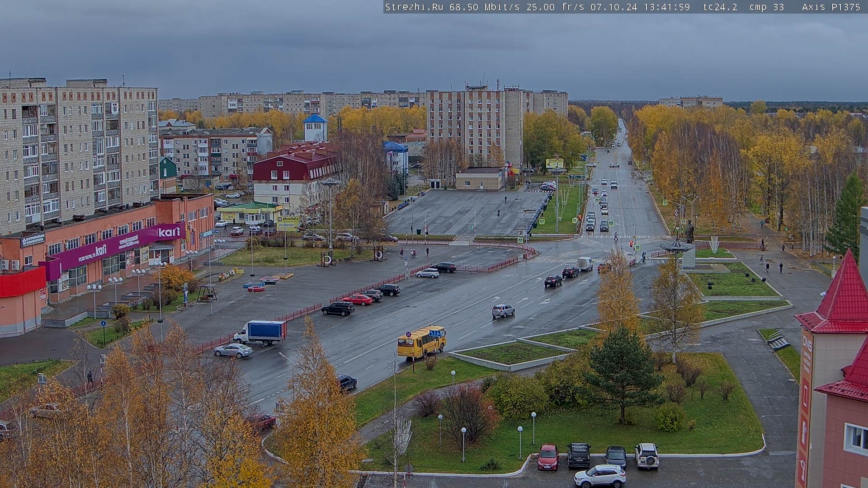Click the cmp 33 compression readout

(x=766, y=7)
